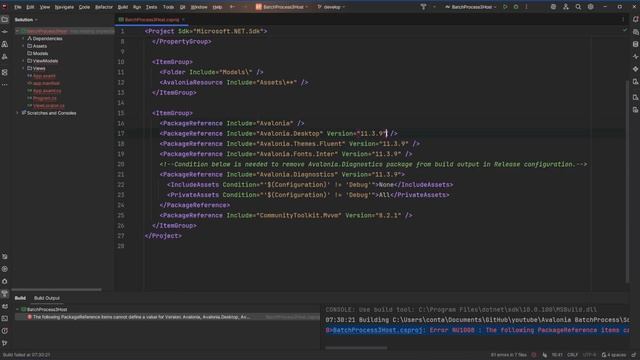Open the Window menu
The height and width of the screenshot is (360, 640).
199,7
